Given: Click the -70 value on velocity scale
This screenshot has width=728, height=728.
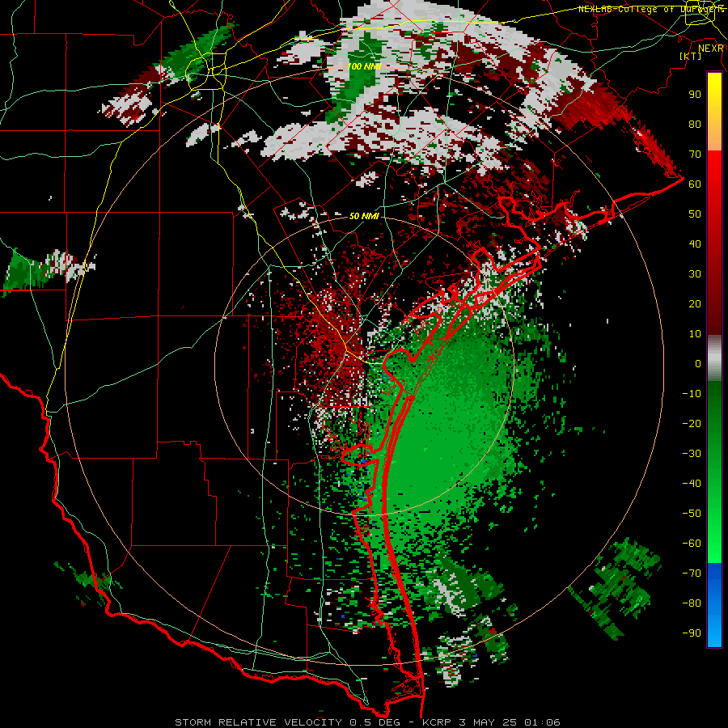Looking at the screenshot, I should coord(692,574).
